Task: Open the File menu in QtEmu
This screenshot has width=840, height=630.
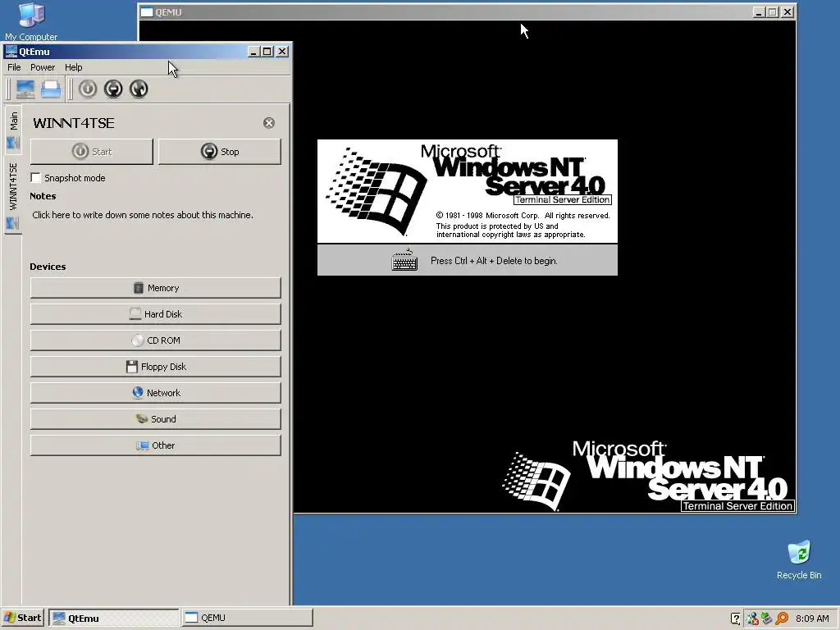Action: [x=14, y=67]
